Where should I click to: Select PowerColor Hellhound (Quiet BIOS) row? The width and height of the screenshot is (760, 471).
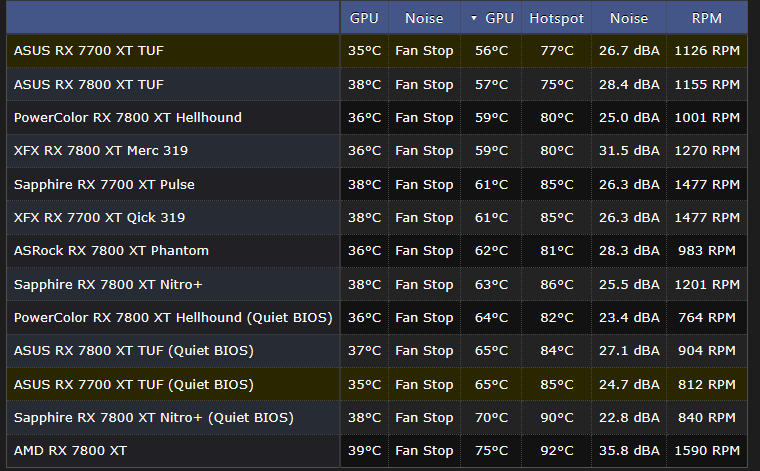(173, 318)
